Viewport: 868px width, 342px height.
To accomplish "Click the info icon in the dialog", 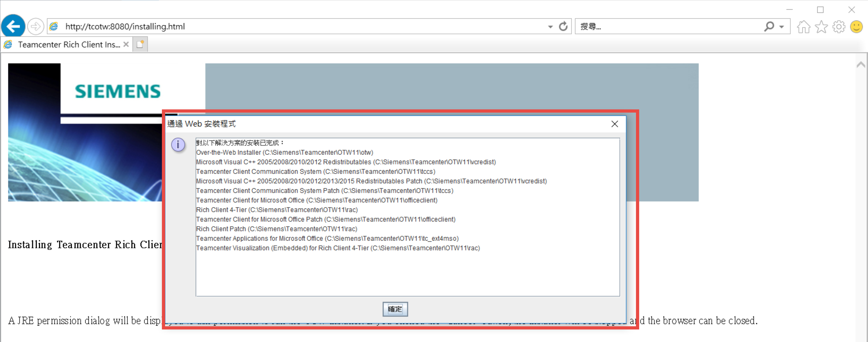I will [x=178, y=145].
